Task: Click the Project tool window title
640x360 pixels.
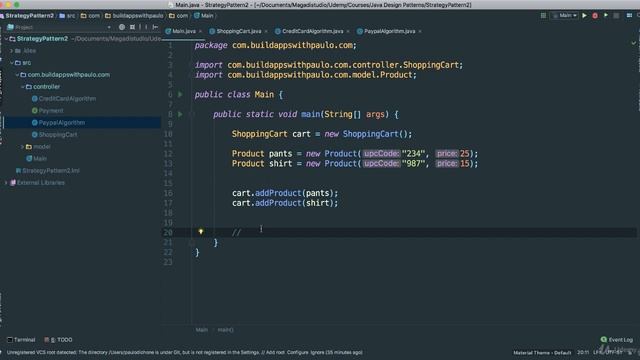Action: [24, 27]
